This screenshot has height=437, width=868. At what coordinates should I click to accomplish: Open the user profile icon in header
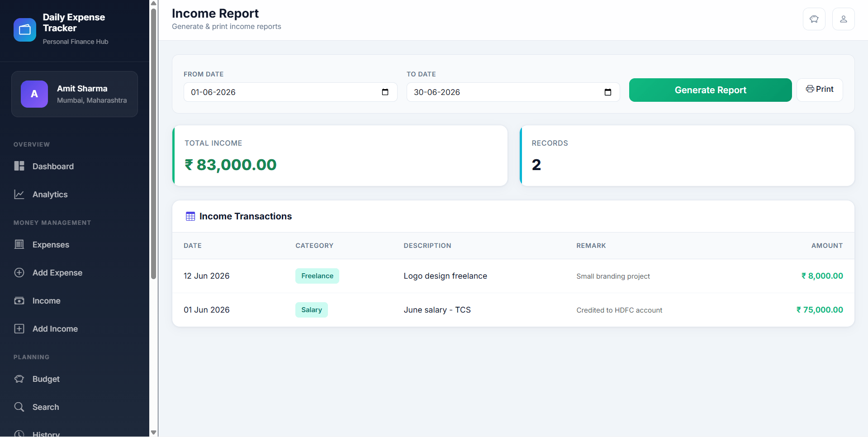(x=844, y=19)
